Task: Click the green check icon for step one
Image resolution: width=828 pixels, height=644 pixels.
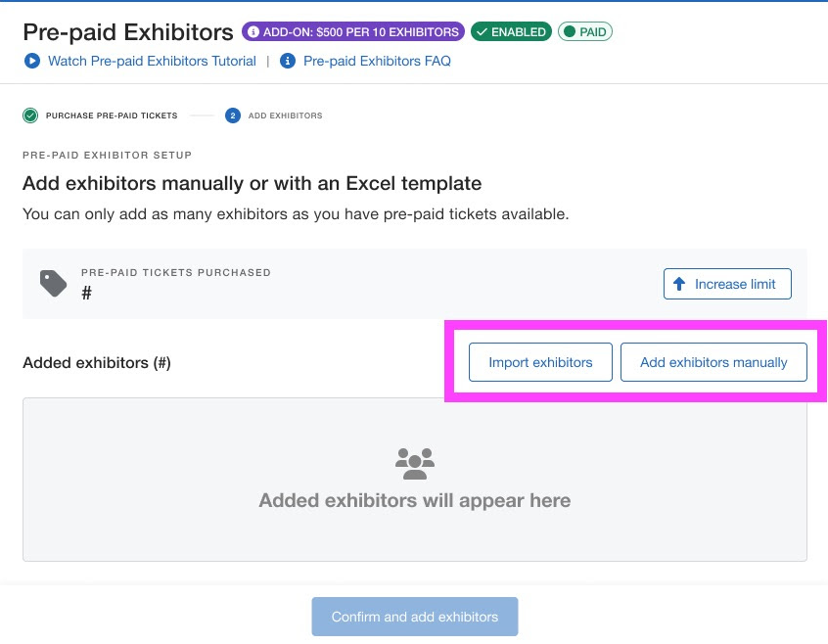Action: tap(30, 115)
